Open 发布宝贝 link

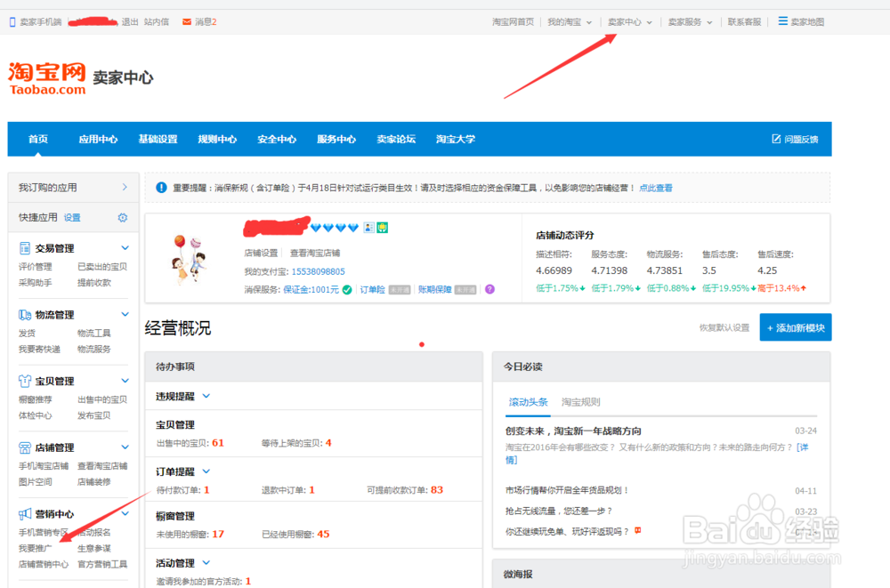(93, 415)
